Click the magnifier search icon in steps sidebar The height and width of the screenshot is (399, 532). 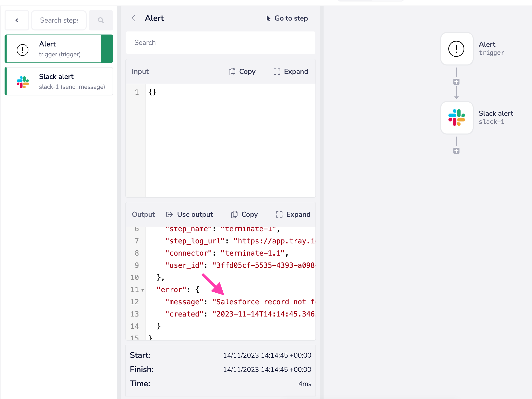(101, 20)
